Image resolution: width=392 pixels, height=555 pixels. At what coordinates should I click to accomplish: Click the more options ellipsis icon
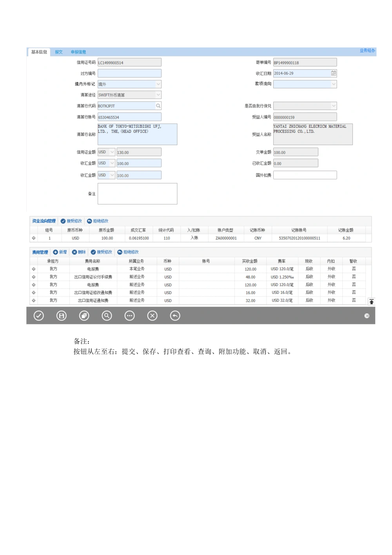(x=129, y=315)
